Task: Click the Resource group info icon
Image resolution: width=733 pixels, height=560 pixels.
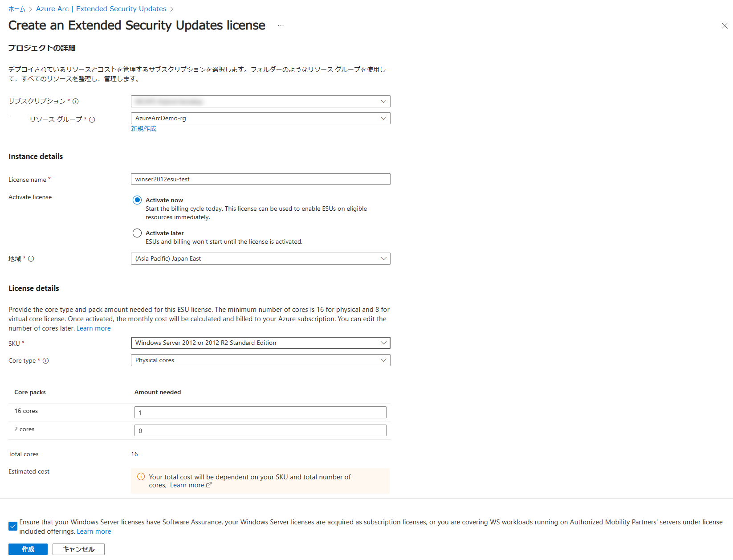Action: pyautogui.click(x=92, y=119)
